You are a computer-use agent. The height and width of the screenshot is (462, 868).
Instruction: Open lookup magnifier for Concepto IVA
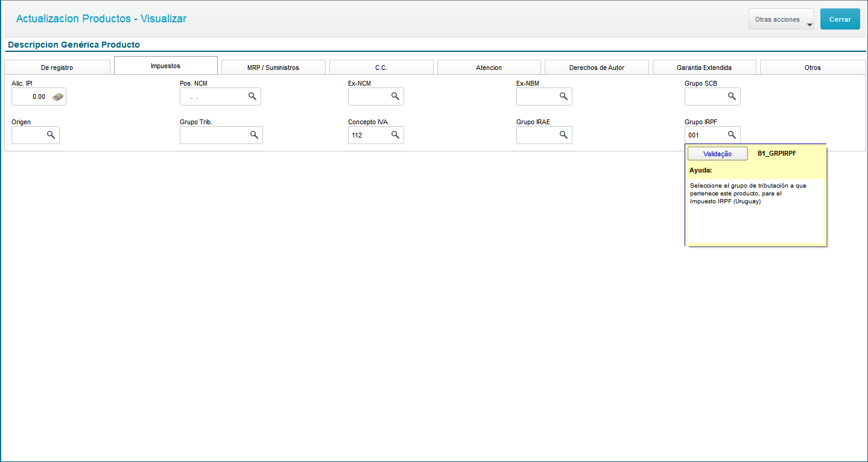[396, 134]
